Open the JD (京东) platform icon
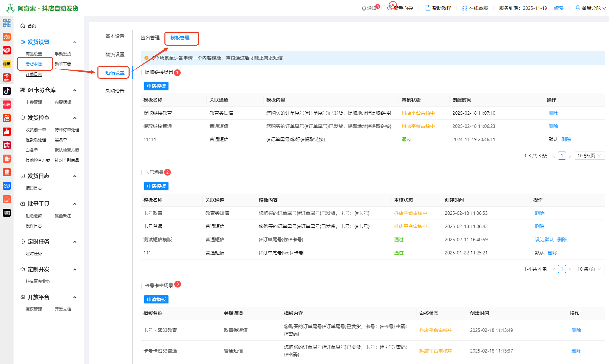 tap(7, 77)
